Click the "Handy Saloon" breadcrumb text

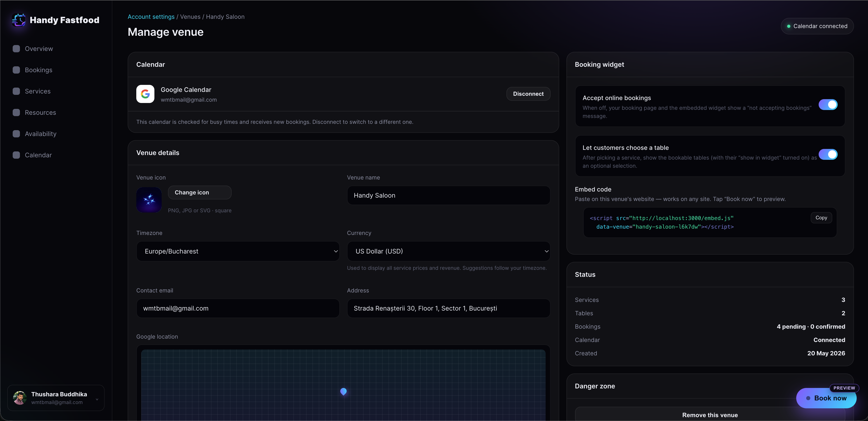(225, 17)
